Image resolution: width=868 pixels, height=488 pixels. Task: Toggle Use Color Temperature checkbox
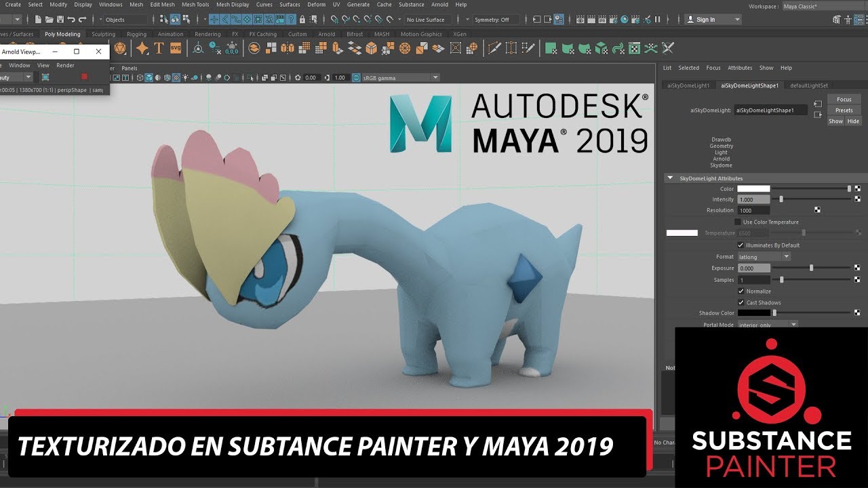[738, 222]
